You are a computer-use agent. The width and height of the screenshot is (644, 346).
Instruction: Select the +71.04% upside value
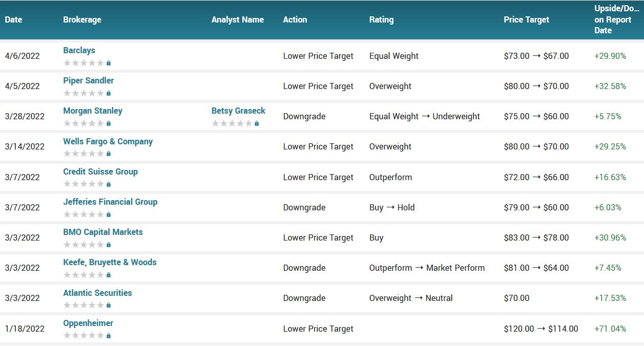pyautogui.click(x=610, y=329)
